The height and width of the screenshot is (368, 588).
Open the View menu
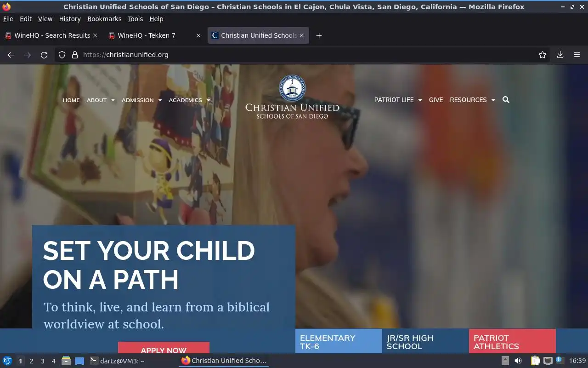click(x=45, y=19)
